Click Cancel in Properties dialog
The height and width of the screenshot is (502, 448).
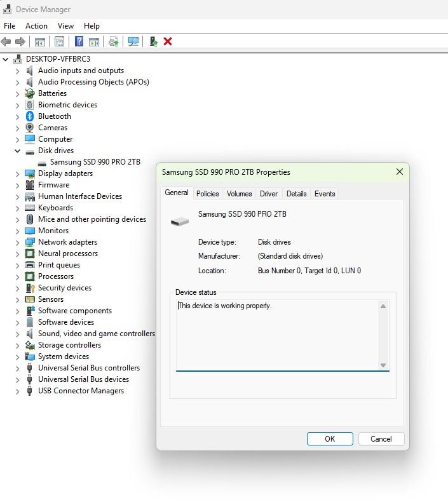381,438
